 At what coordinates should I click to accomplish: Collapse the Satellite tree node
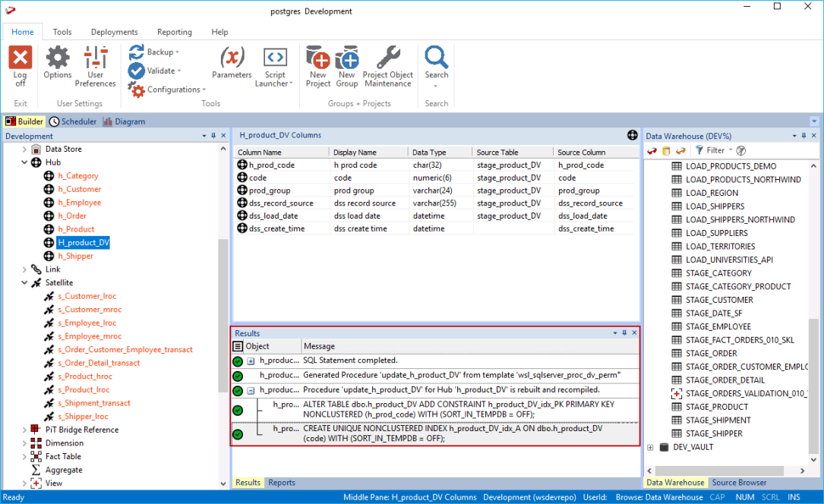[x=25, y=283]
